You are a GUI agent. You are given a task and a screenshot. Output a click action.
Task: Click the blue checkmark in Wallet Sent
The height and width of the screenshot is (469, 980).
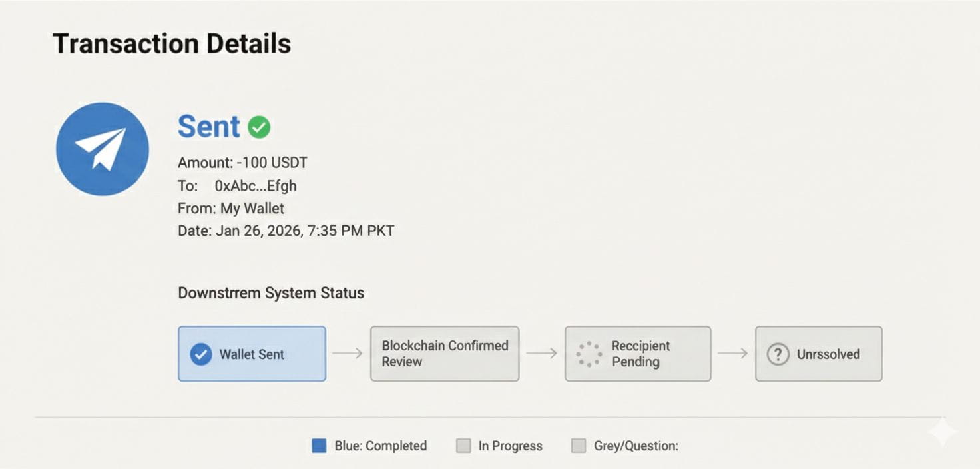pos(200,354)
